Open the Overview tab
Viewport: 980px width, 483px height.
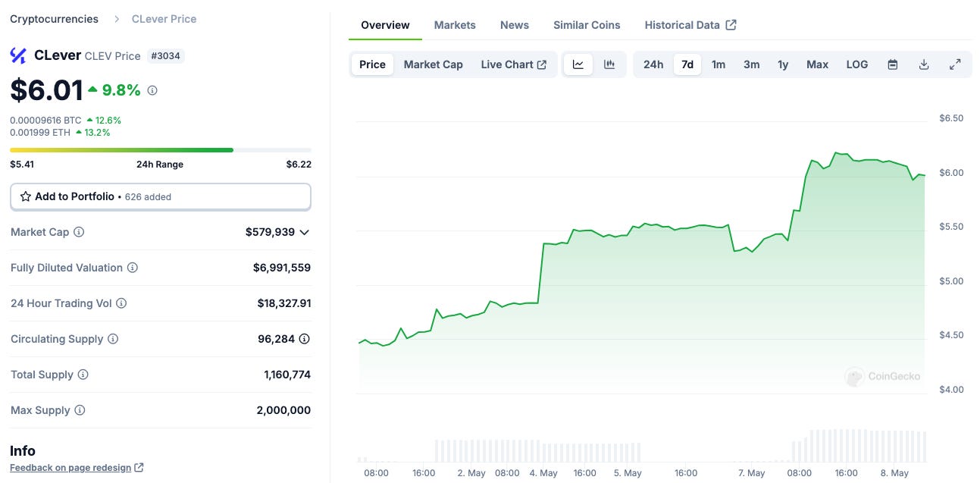385,25
